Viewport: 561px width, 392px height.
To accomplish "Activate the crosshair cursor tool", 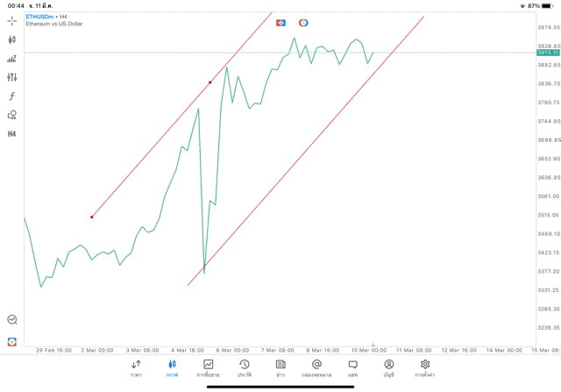I will pos(11,21).
